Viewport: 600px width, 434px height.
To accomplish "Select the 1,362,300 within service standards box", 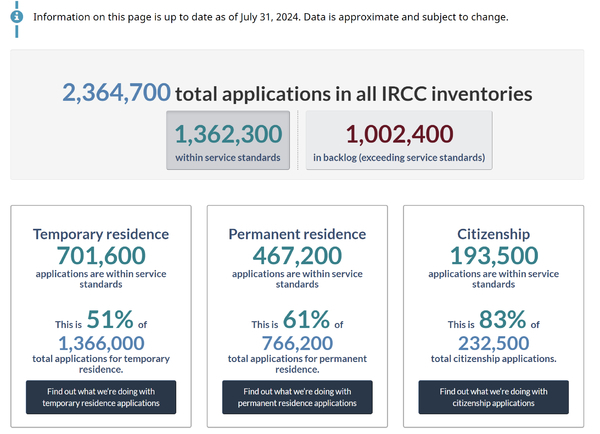I will [x=228, y=140].
